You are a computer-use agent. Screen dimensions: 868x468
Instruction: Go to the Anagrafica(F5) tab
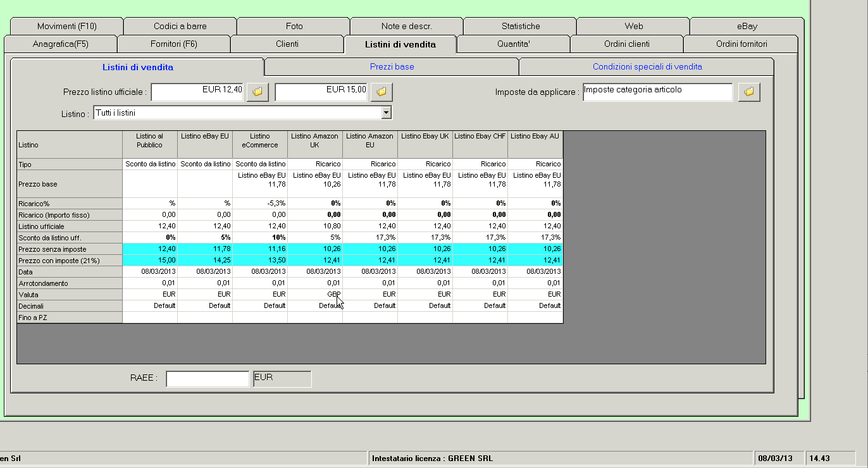click(x=61, y=44)
